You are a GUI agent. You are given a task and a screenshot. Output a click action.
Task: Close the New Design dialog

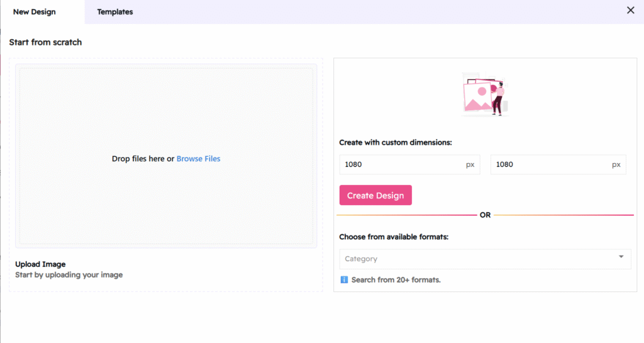pyautogui.click(x=630, y=10)
